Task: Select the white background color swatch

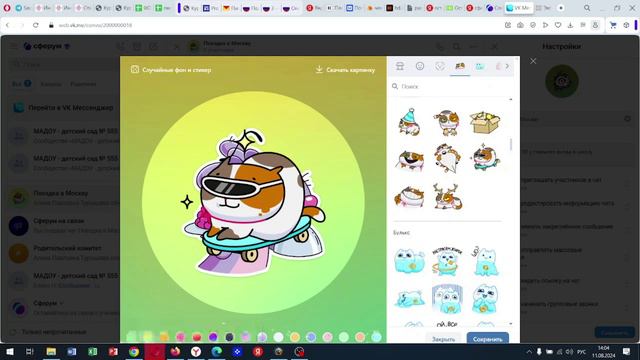Action: (x=278, y=337)
